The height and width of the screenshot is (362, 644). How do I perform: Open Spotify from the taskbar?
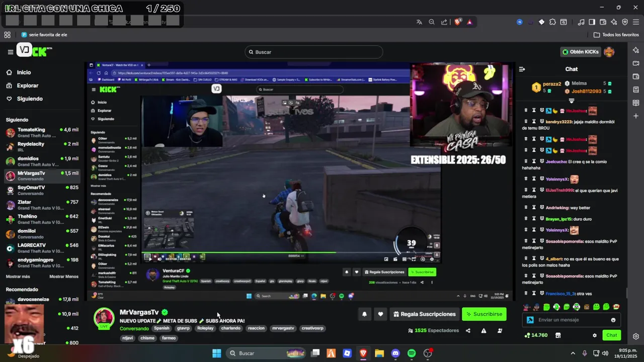click(x=412, y=353)
